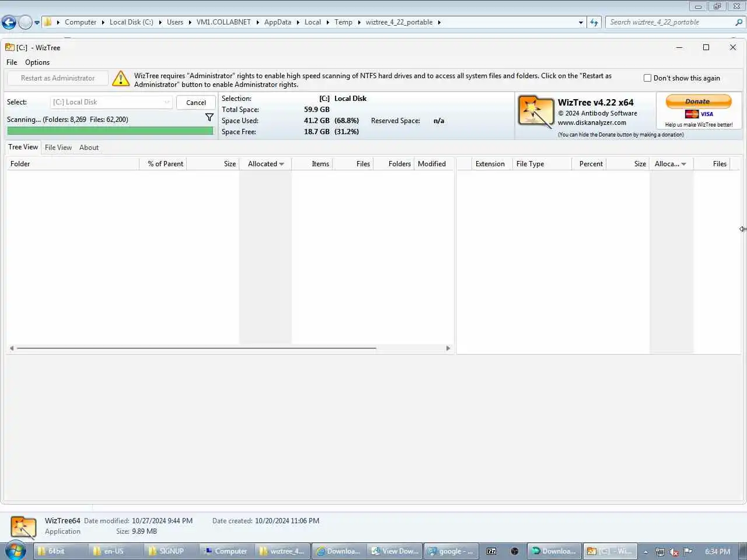Switch to Tree View tab
This screenshot has height=560, width=747.
click(23, 147)
